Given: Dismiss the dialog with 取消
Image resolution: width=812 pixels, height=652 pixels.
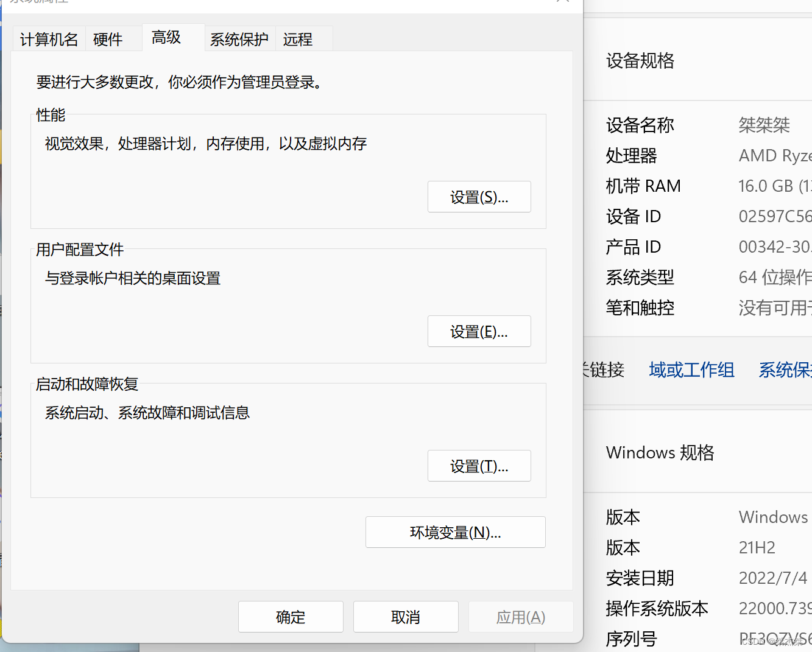Looking at the screenshot, I should (406, 617).
